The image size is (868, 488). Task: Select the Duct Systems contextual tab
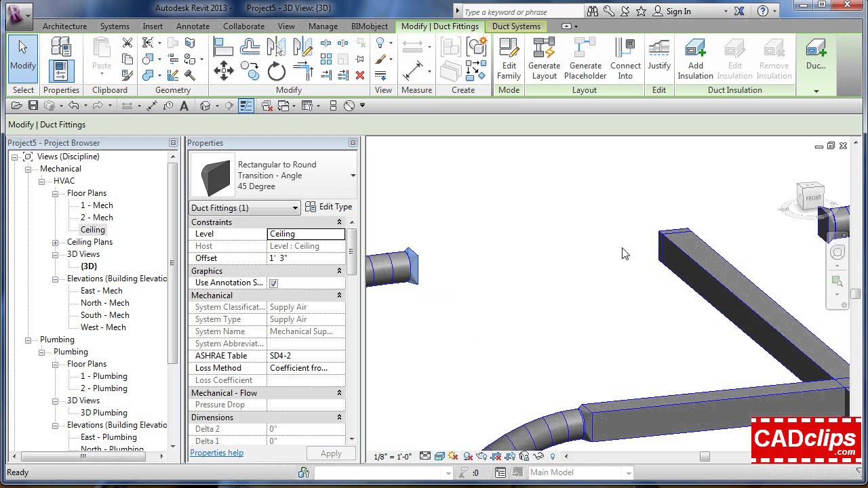tap(516, 26)
